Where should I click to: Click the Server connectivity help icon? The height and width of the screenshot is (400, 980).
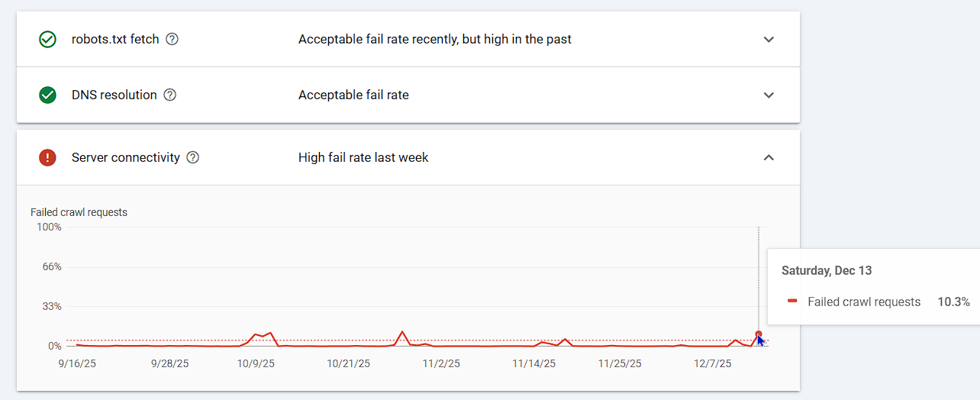[x=193, y=158]
